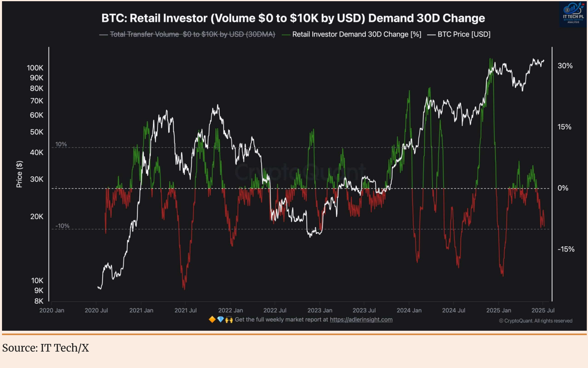Click the CryptoQuant all rights reserved notice
The width and height of the screenshot is (588, 368).
click(x=536, y=321)
